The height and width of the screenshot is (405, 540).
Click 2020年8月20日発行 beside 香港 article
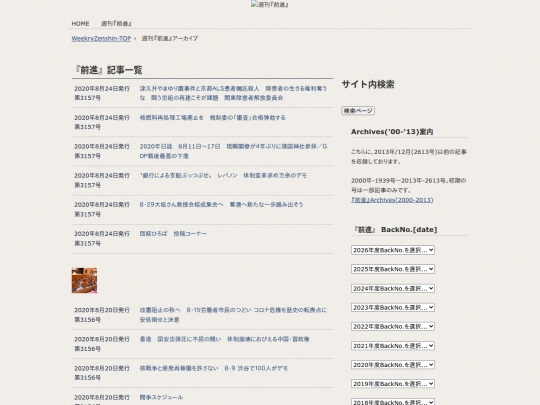[102, 339]
